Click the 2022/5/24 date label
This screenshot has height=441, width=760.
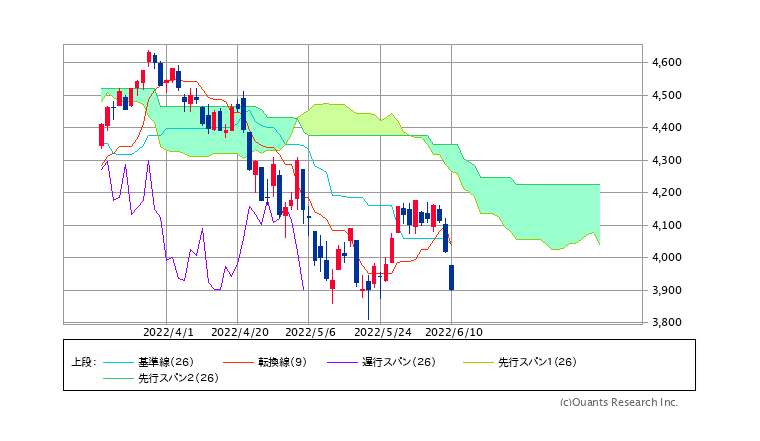click(x=383, y=331)
